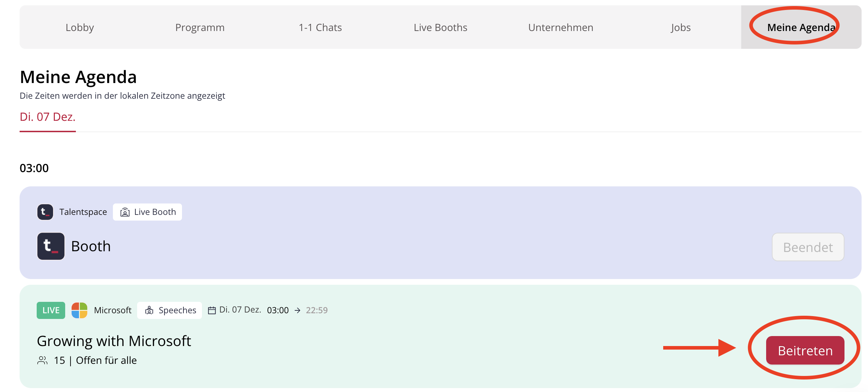This screenshot has width=868, height=392.
Task: Open the Lobby tab
Action: (80, 27)
